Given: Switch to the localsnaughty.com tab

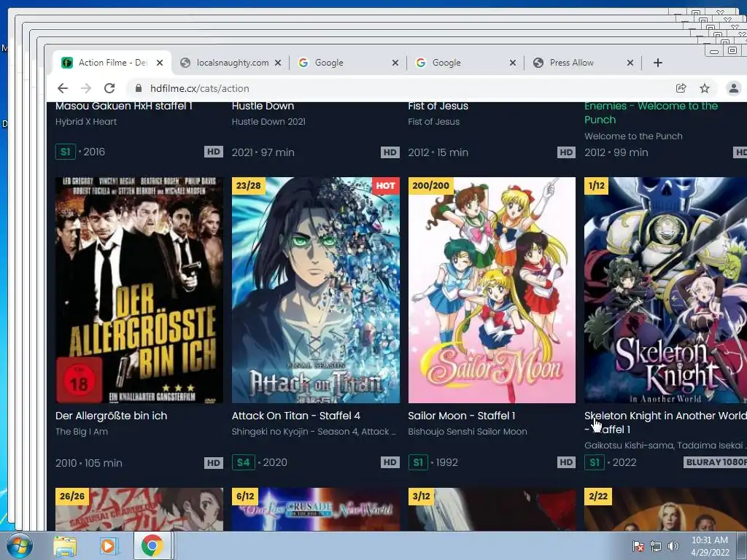Looking at the screenshot, I should pos(231,63).
